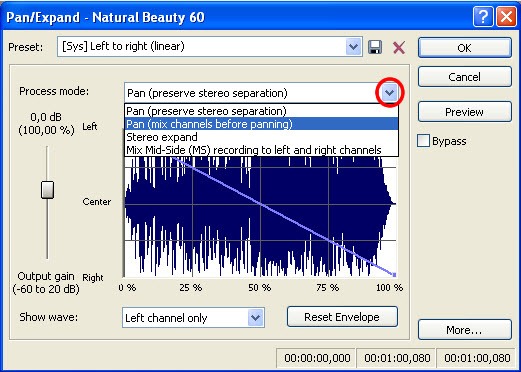Start audio Preview
Screen dimensions: 521x372
tap(465, 112)
